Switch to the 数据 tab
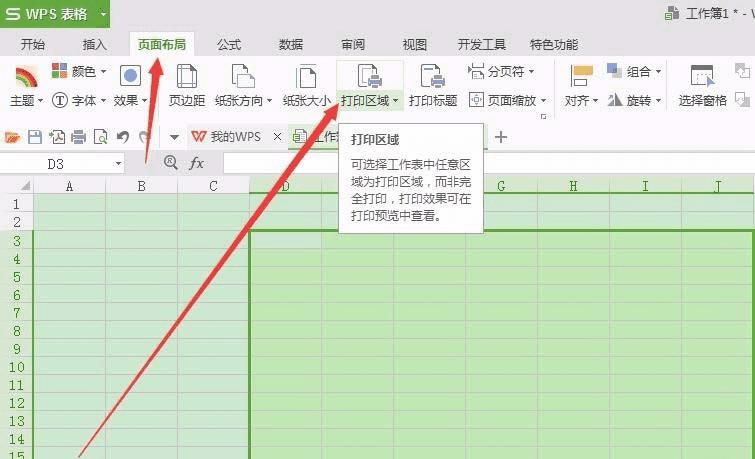Image resolution: width=755 pixels, height=459 pixels. (x=291, y=45)
